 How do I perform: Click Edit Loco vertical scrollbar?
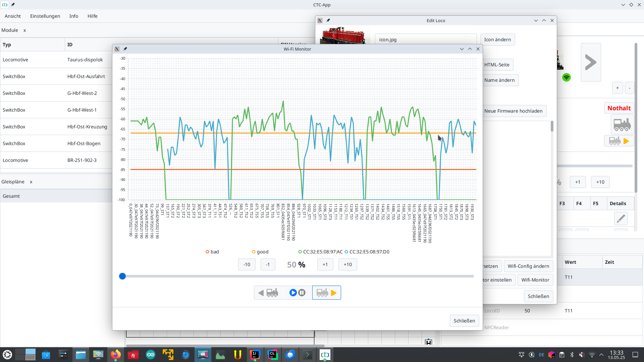[x=552, y=126]
